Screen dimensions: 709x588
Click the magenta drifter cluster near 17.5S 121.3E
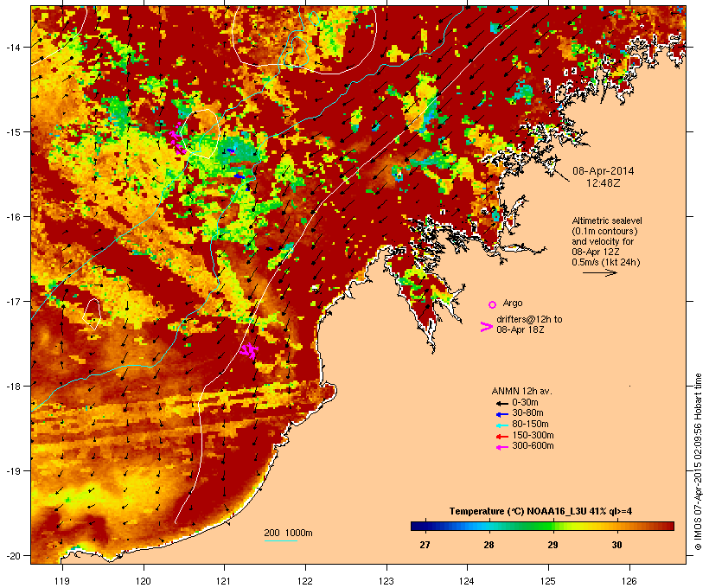tap(249, 350)
